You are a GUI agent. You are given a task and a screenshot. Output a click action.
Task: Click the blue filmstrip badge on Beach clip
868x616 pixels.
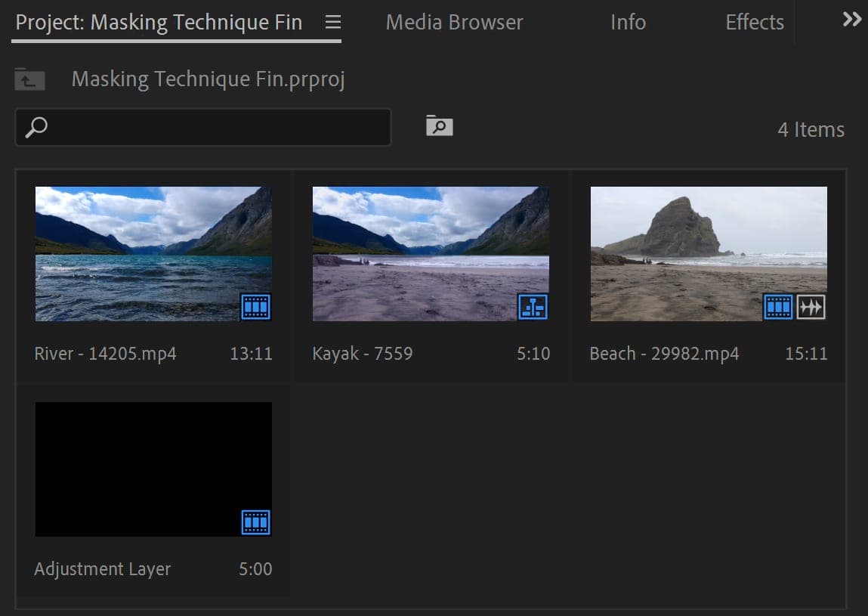778,307
